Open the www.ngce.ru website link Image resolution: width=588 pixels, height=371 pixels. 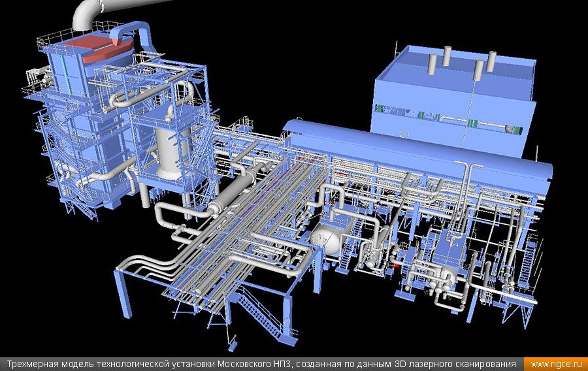(x=556, y=364)
